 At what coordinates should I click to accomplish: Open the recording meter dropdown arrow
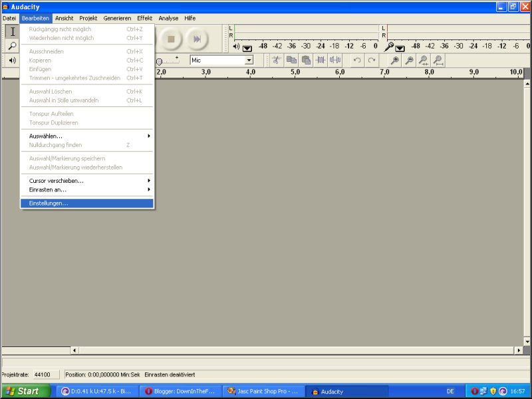(400, 48)
